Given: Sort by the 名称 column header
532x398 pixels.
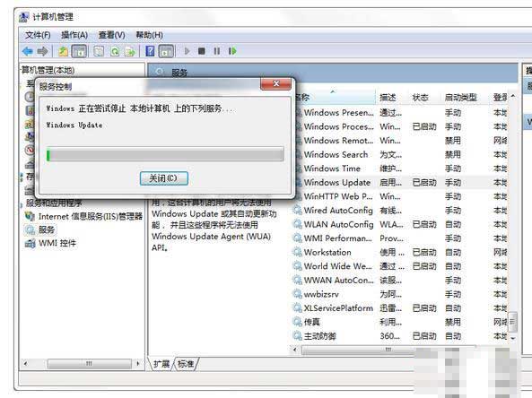Looking at the screenshot, I should 335,98.
